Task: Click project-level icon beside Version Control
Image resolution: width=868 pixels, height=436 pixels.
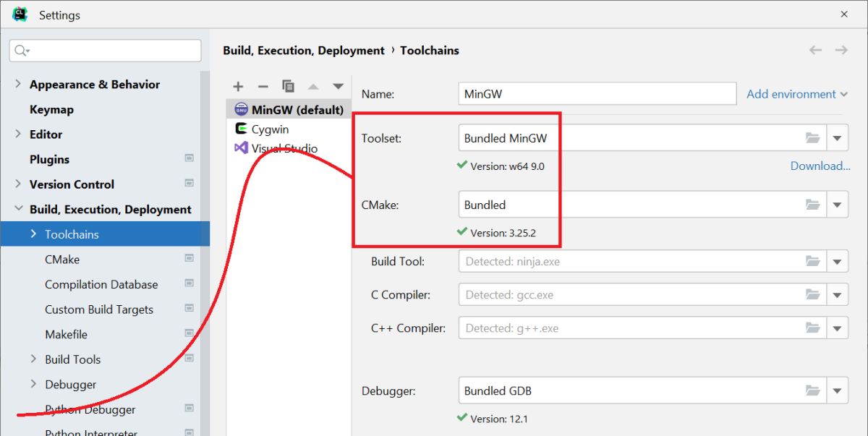Action: click(x=189, y=183)
